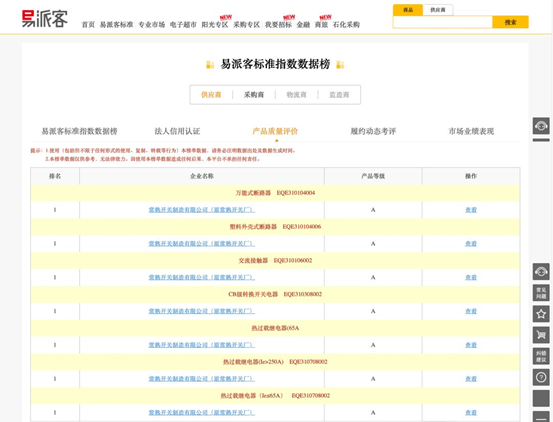Open 金融 navigation item

click(x=303, y=25)
